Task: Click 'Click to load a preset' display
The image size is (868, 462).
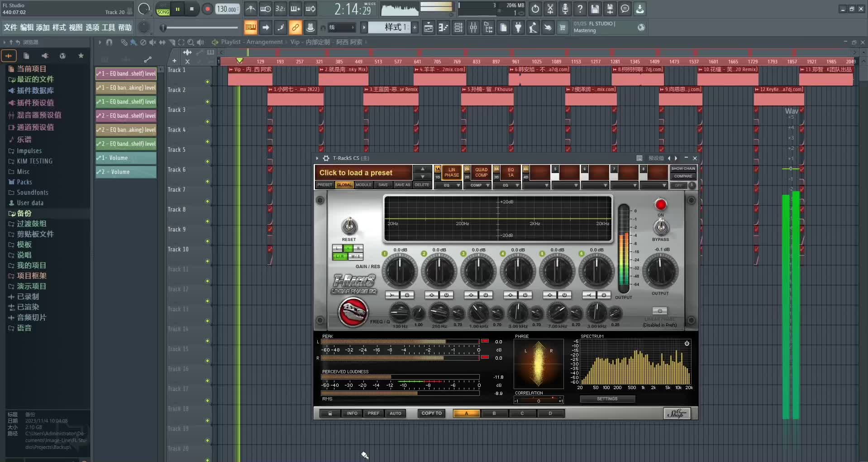Action: pos(363,173)
